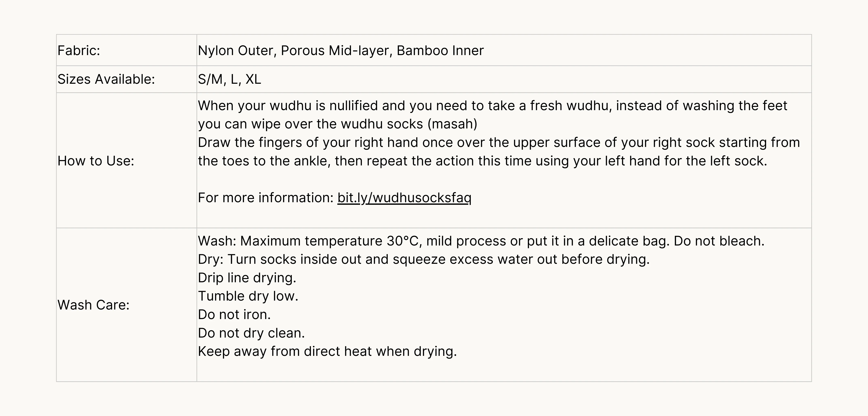Click the "the toes to the ankle" line

click(x=482, y=161)
